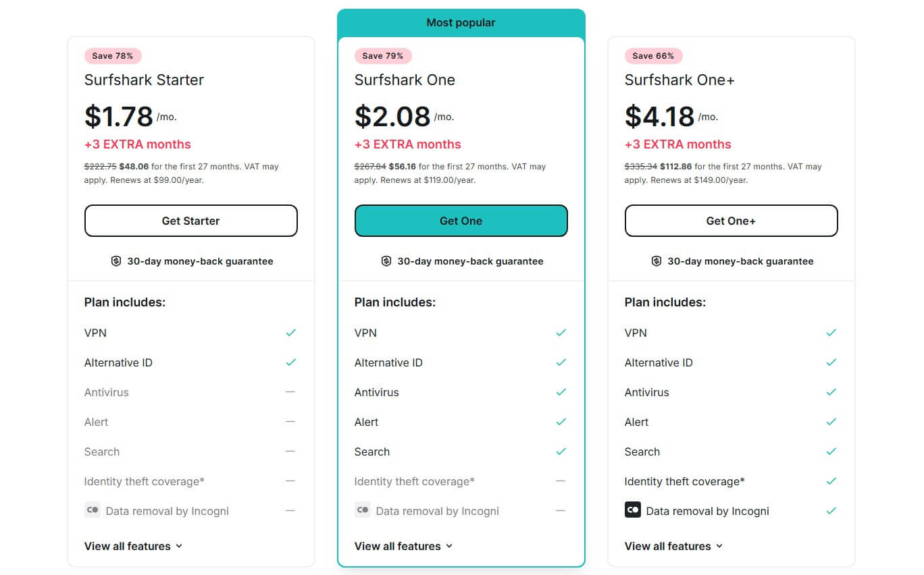Click the Antivirus checkmark in Surfshark One+ plan
924x575 pixels.
tap(831, 391)
